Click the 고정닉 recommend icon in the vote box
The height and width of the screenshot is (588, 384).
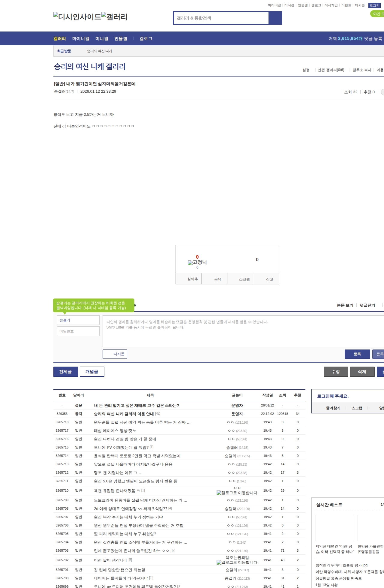point(197,262)
